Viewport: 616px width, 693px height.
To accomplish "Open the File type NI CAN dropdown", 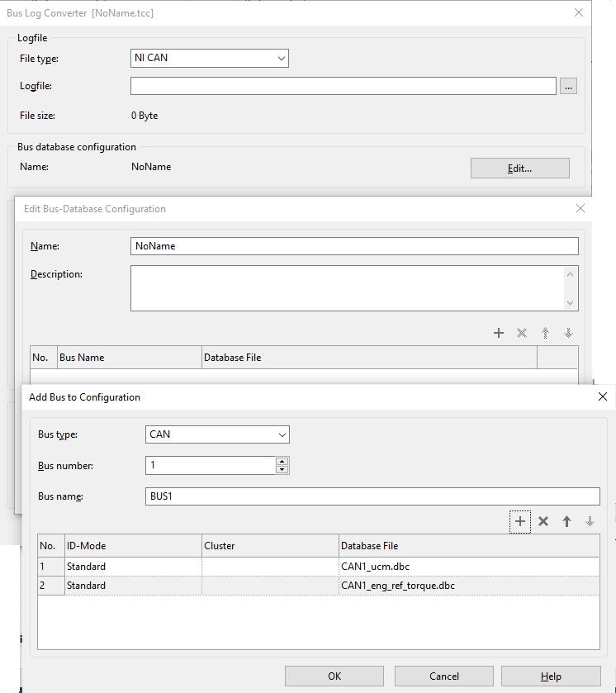I will (x=210, y=59).
